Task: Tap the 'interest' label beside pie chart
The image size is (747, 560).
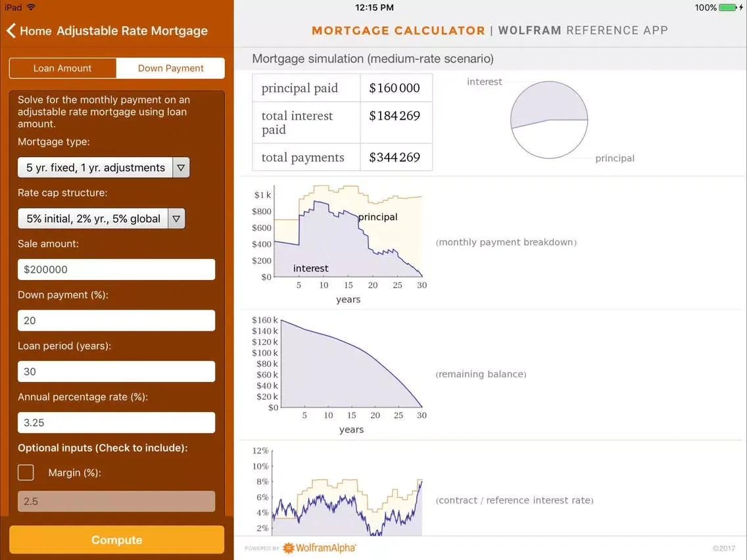Action: [x=484, y=82]
